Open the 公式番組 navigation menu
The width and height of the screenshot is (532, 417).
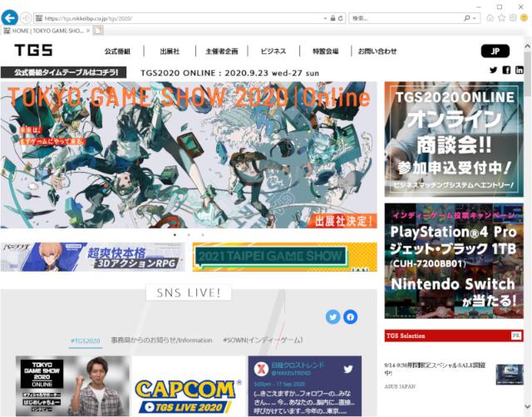pos(119,51)
